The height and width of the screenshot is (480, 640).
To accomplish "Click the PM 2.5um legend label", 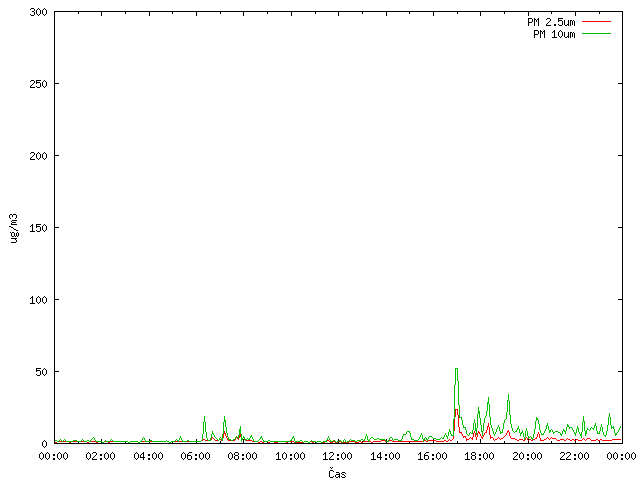I will pyautogui.click(x=551, y=22).
